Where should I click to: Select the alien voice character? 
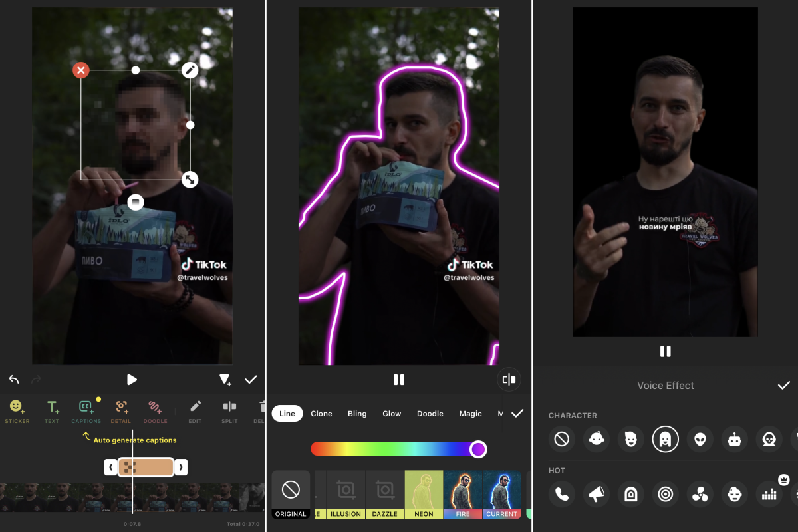(700, 440)
